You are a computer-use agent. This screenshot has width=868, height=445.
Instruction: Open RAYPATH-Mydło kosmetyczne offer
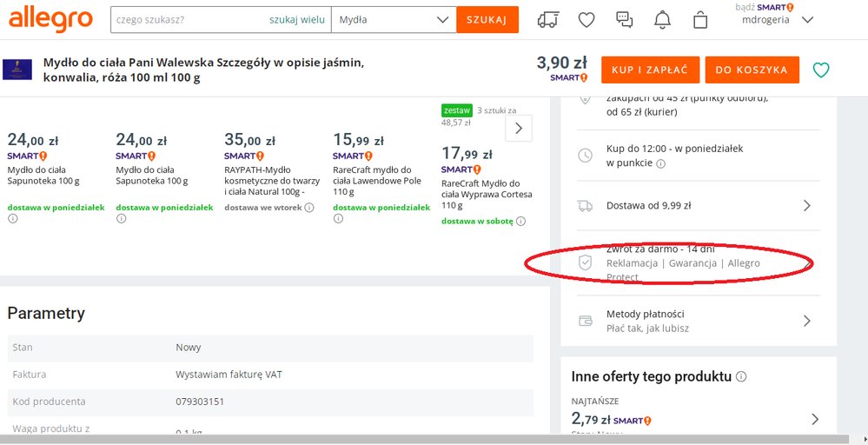pyautogui.click(x=272, y=181)
